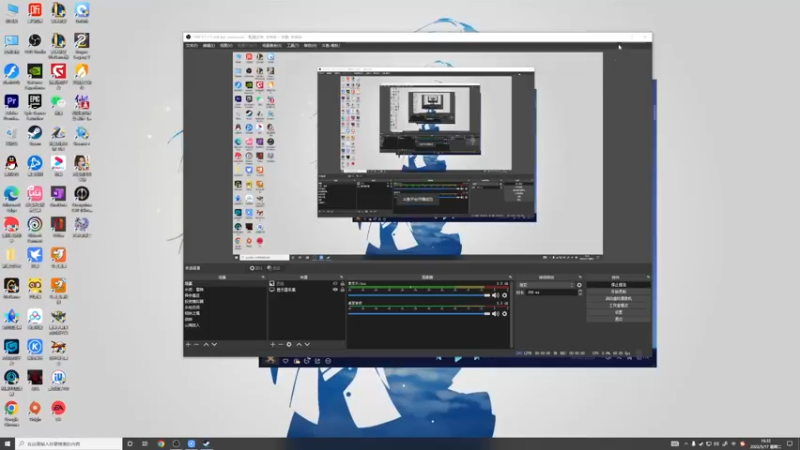This screenshot has height=450, width=800.
Task: Select the orange Origin desktop icon
Action: 35,411
